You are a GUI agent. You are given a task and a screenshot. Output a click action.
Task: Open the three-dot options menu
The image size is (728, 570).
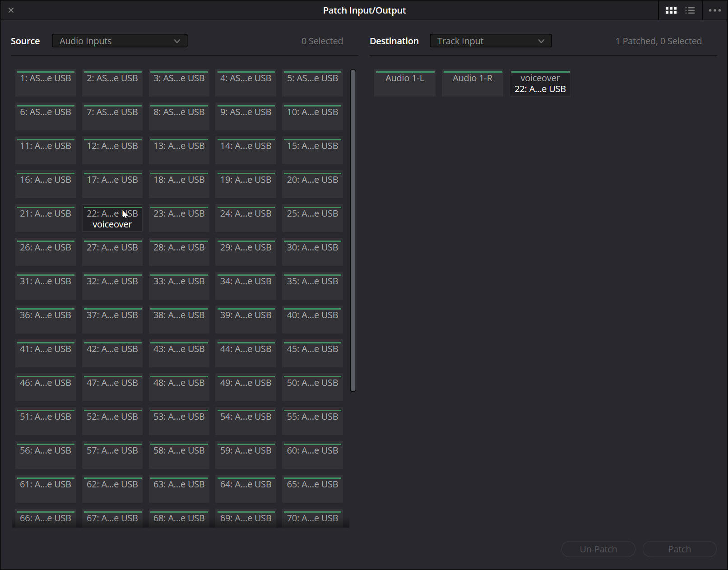(714, 10)
